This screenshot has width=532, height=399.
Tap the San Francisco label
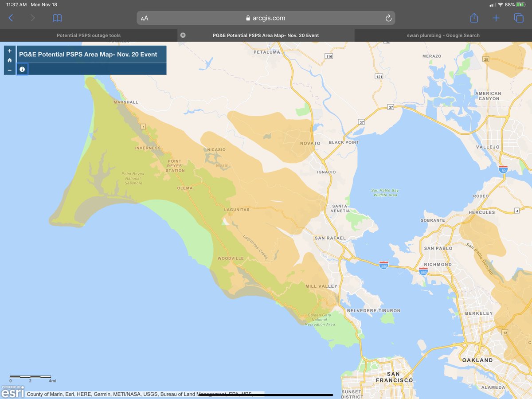[x=394, y=377]
